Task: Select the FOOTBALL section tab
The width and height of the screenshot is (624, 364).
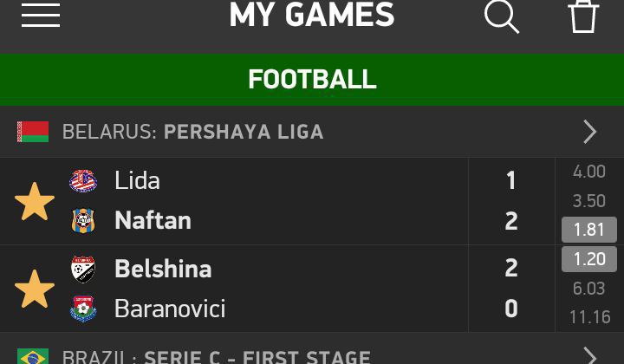Action: pos(312,80)
